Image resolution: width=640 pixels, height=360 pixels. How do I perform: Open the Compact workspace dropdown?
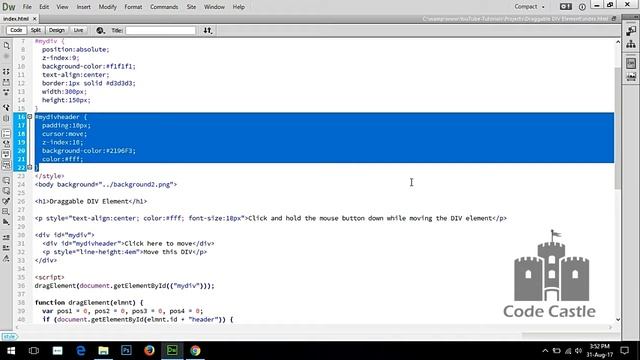[x=529, y=7]
